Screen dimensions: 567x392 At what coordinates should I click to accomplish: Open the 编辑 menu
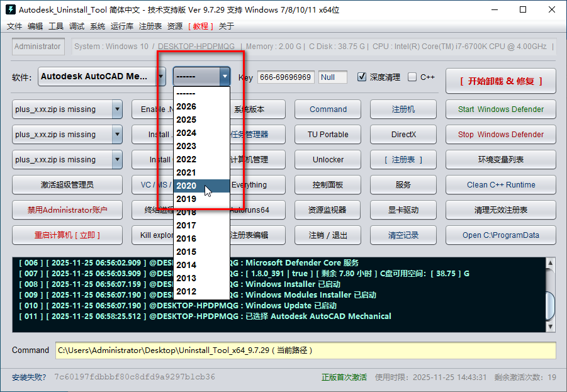pos(35,26)
